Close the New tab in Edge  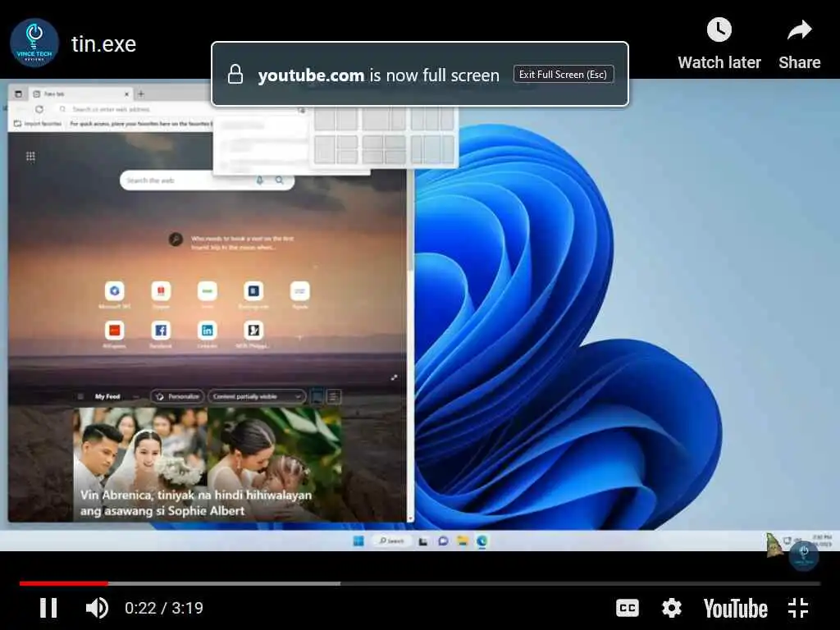tap(127, 94)
